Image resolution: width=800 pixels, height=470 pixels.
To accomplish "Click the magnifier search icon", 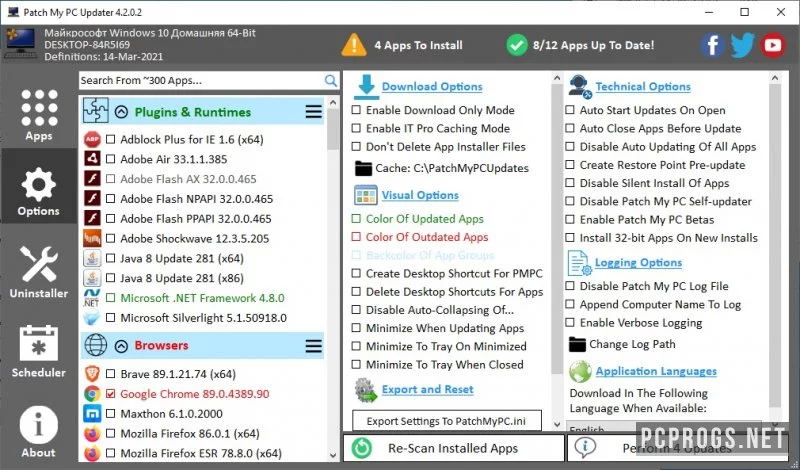I will pos(331,81).
